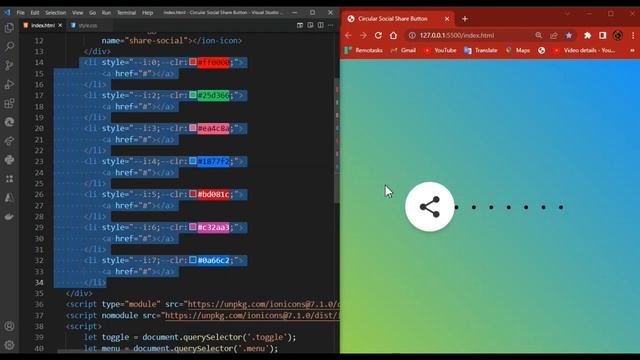The width and height of the screenshot is (640, 360).
Task: Open the Search view in activity bar
Action: [x=9, y=46]
